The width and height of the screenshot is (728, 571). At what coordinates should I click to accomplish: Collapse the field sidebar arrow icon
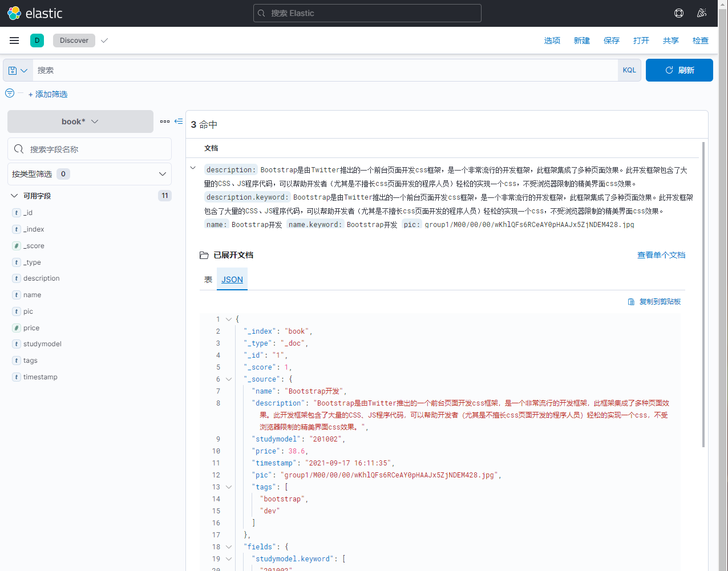click(x=179, y=122)
